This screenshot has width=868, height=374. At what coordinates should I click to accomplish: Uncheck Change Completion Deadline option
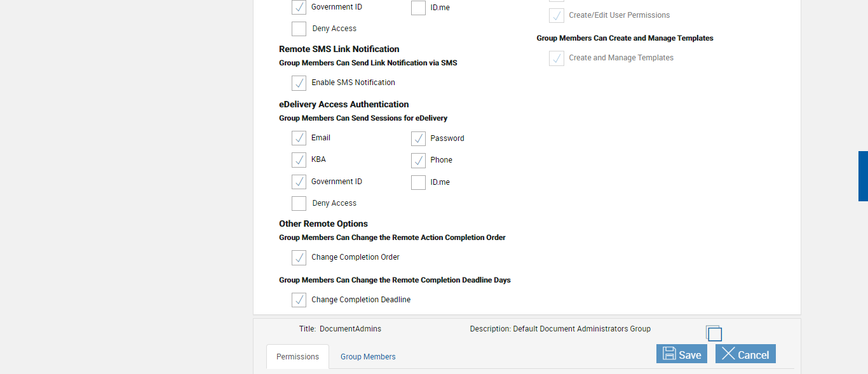[299, 300]
